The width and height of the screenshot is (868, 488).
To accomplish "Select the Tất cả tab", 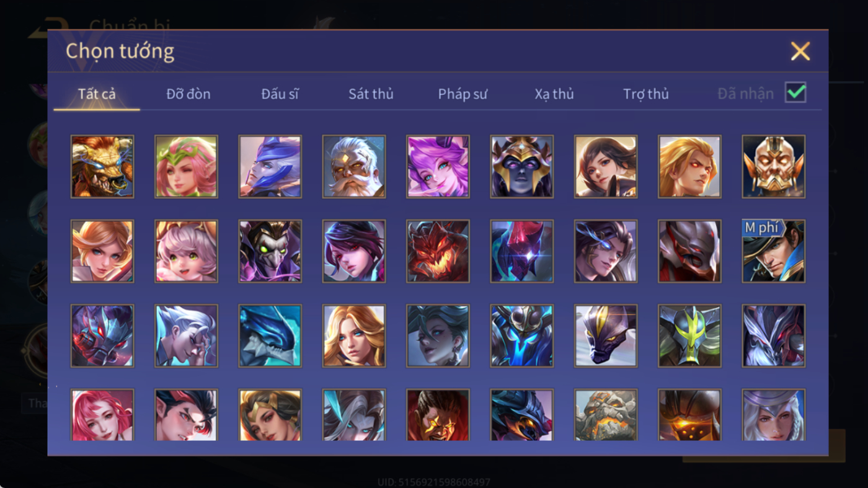I will click(97, 94).
